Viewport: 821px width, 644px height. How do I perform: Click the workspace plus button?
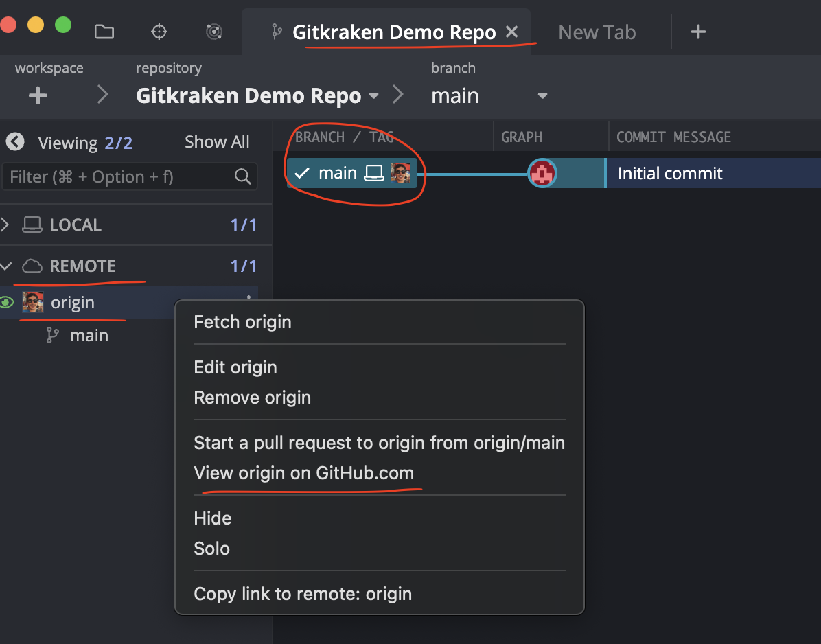coord(38,95)
